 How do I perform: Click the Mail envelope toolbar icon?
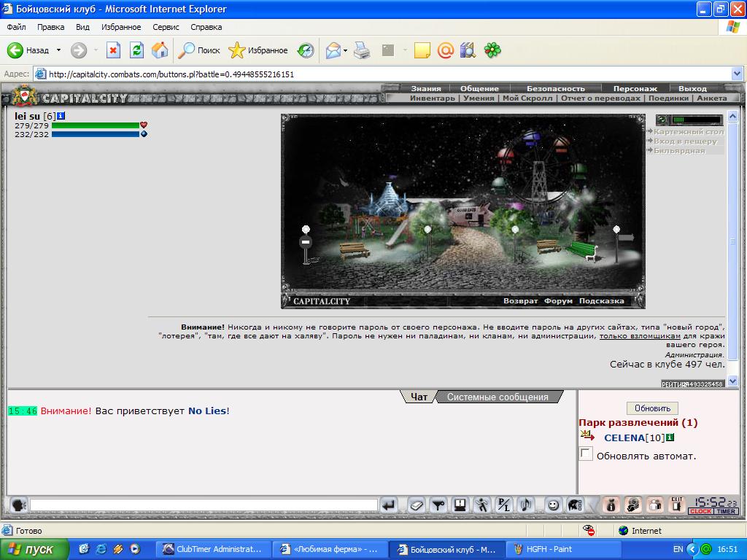(333, 50)
